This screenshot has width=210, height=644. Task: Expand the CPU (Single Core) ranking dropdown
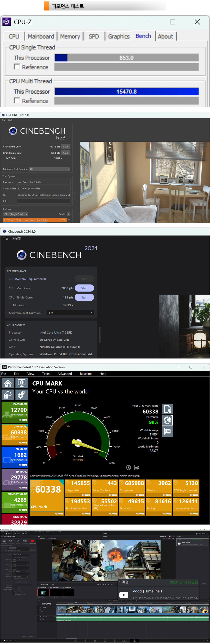tap(16, 214)
